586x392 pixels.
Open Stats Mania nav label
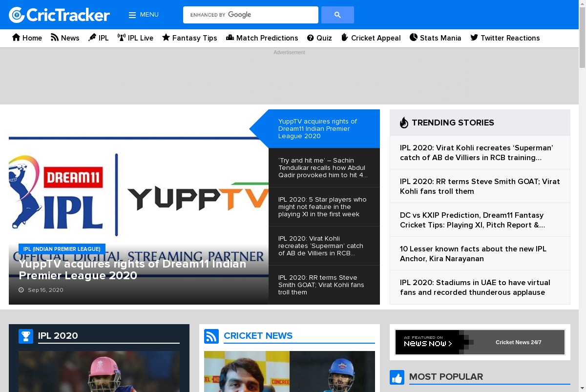pos(440,38)
